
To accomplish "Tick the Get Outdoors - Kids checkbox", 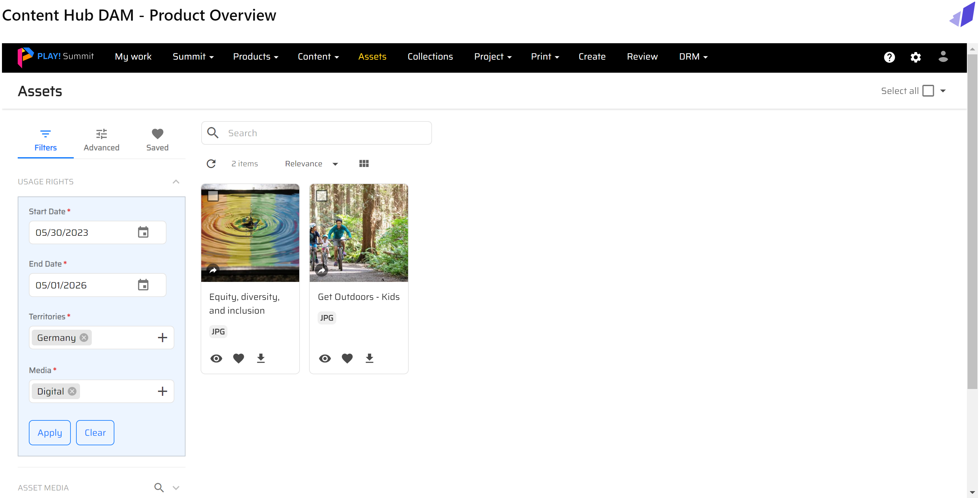I will point(322,196).
